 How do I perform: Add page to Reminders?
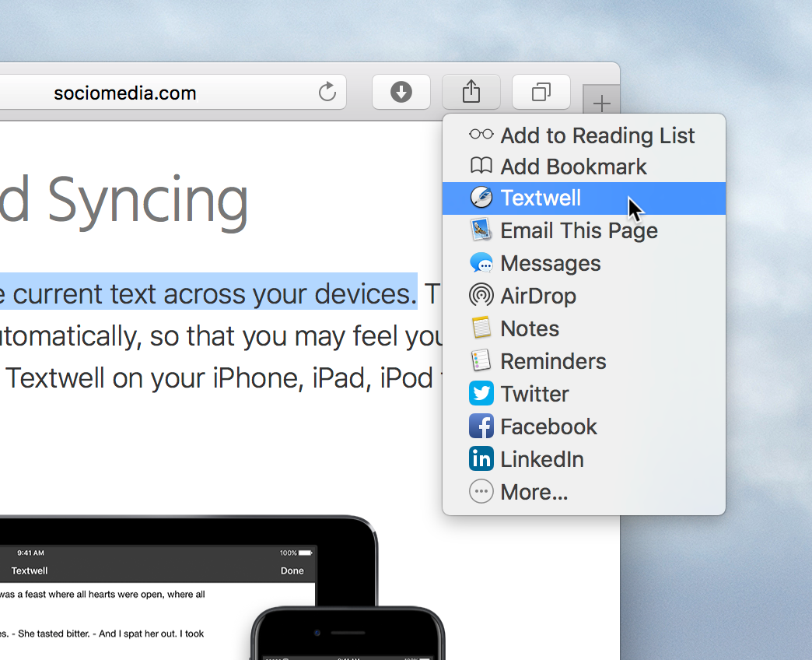[583, 360]
